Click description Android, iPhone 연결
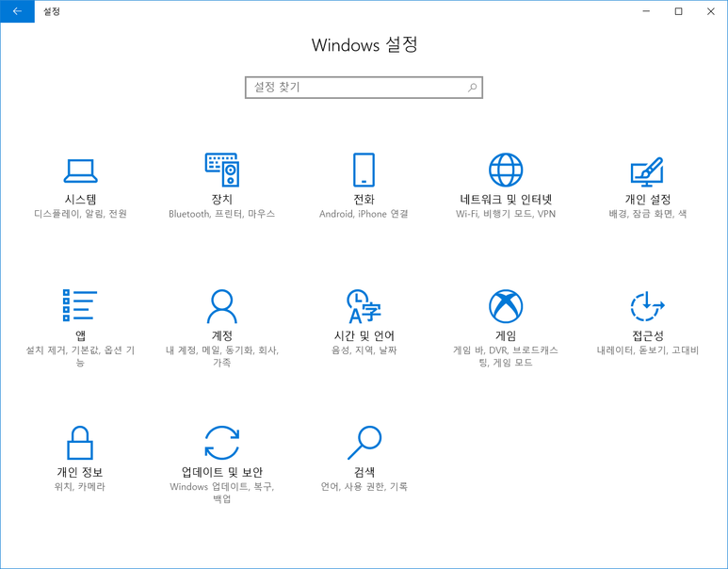Image resolution: width=728 pixels, height=569 pixels. (364, 214)
